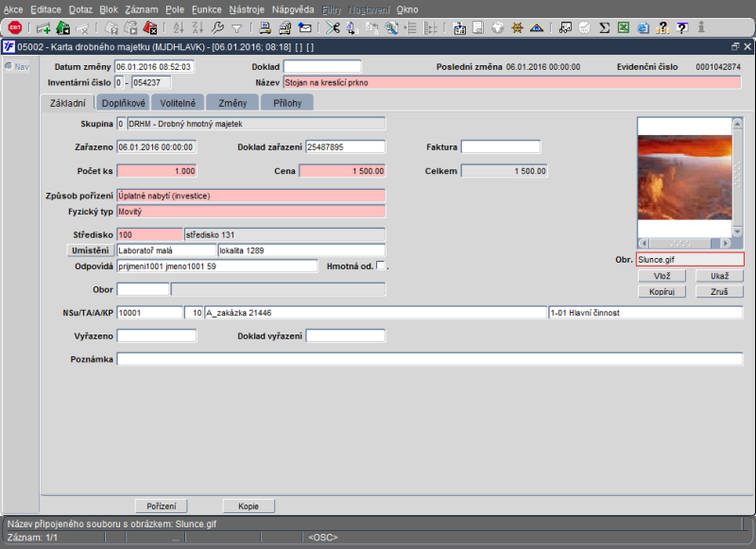Click the export to form icon
This screenshot has width=756, height=549.
click(x=459, y=28)
